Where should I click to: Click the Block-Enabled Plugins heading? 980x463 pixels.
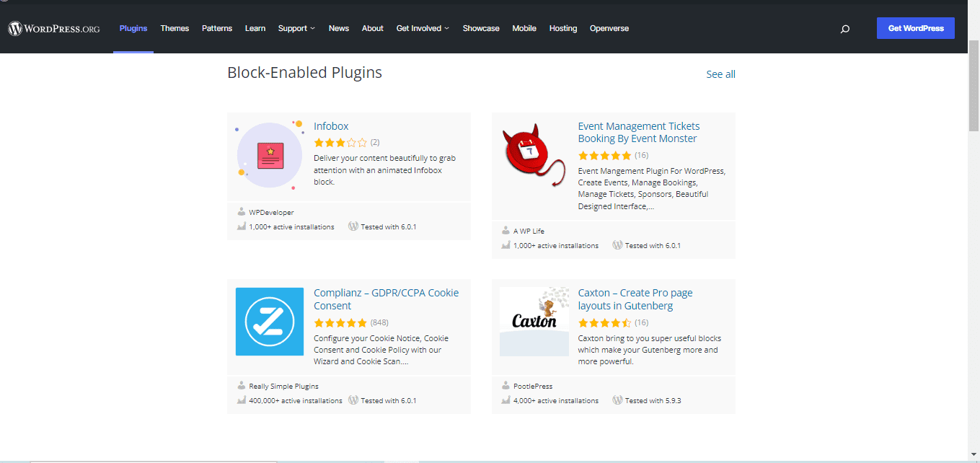pyautogui.click(x=304, y=73)
